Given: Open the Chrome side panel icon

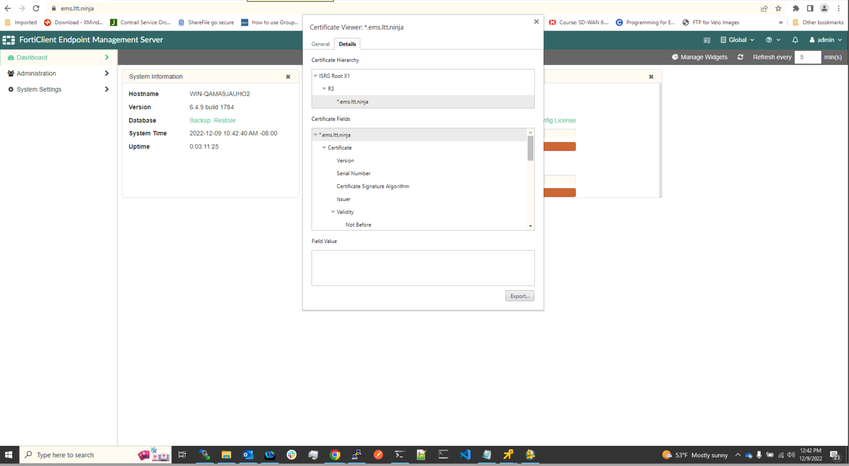Looking at the screenshot, I should (x=810, y=8).
